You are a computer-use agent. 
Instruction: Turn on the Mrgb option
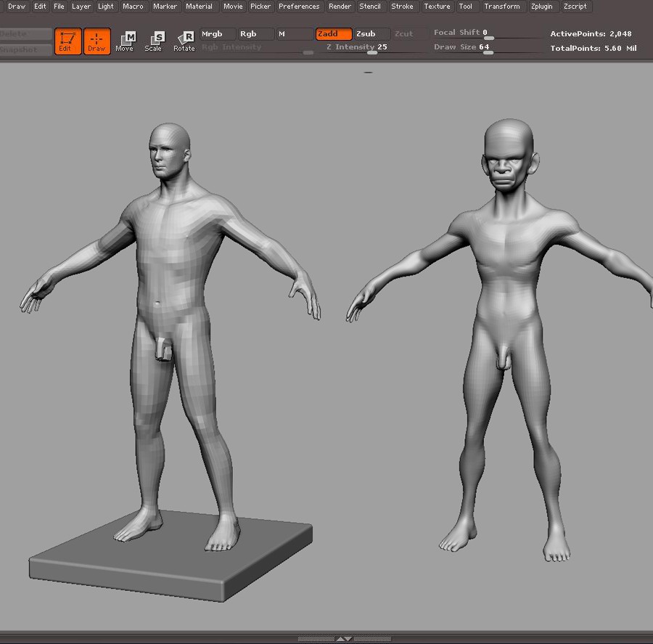click(218, 34)
